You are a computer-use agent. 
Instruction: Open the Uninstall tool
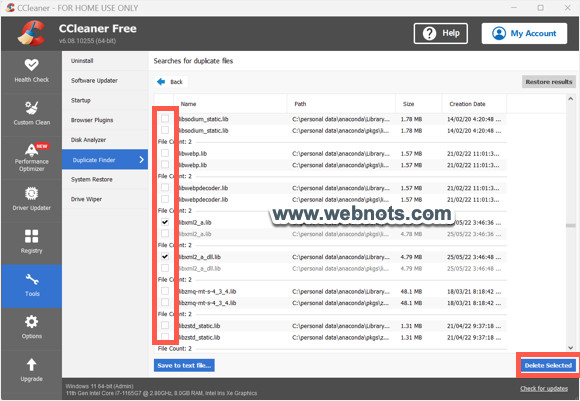coord(105,61)
